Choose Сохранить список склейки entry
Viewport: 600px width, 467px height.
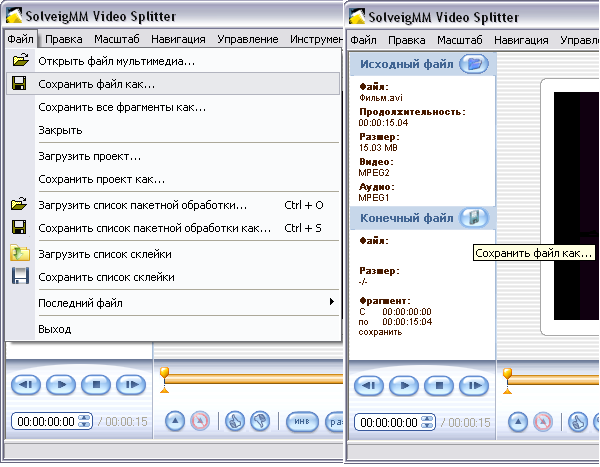[x=173, y=277]
